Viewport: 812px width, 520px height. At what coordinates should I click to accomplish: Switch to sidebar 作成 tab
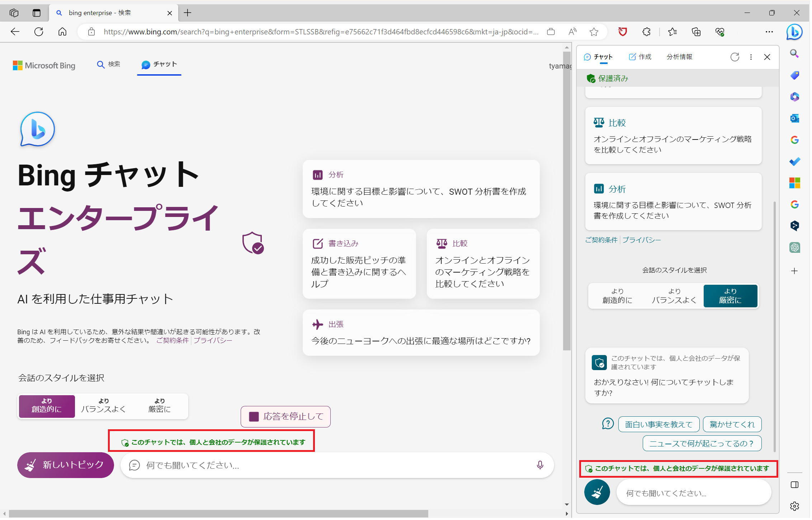(640, 57)
